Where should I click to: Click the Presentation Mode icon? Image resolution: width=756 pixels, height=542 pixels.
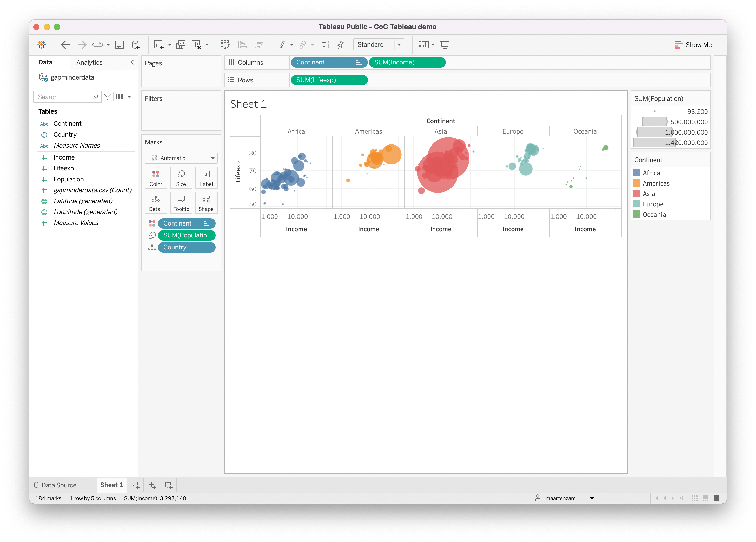pyautogui.click(x=445, y=45)
